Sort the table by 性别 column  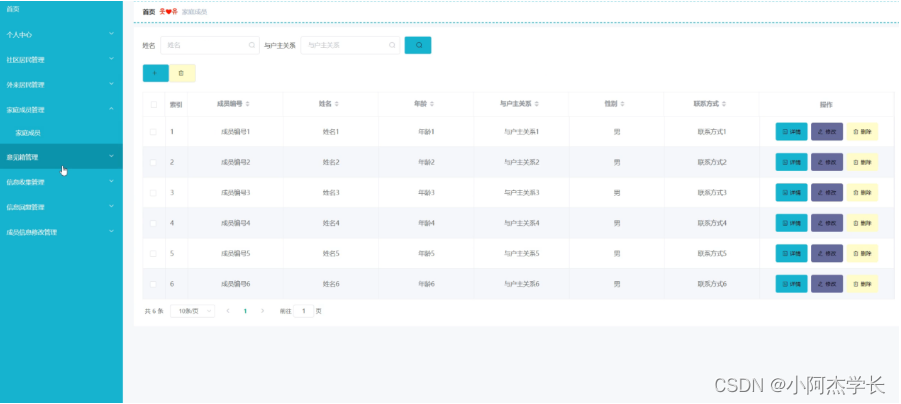pos(622,104)
